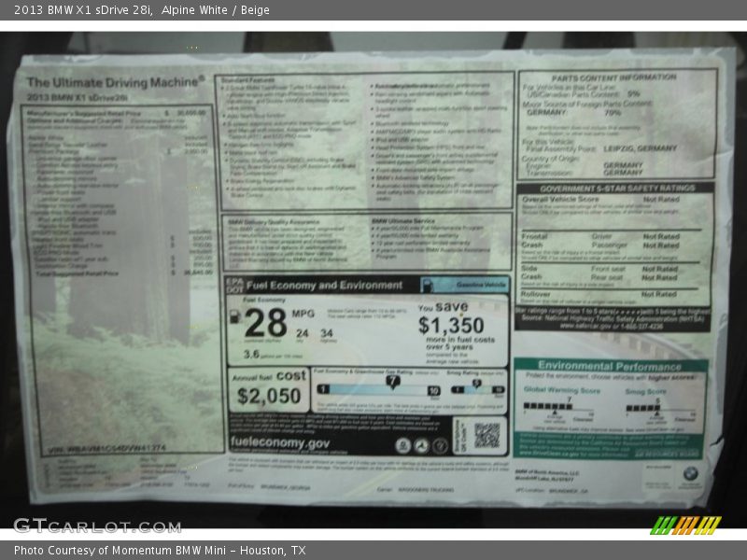
Task: Click the EPA DOT badge on fuel label
Action: click(x=234, y=286)
